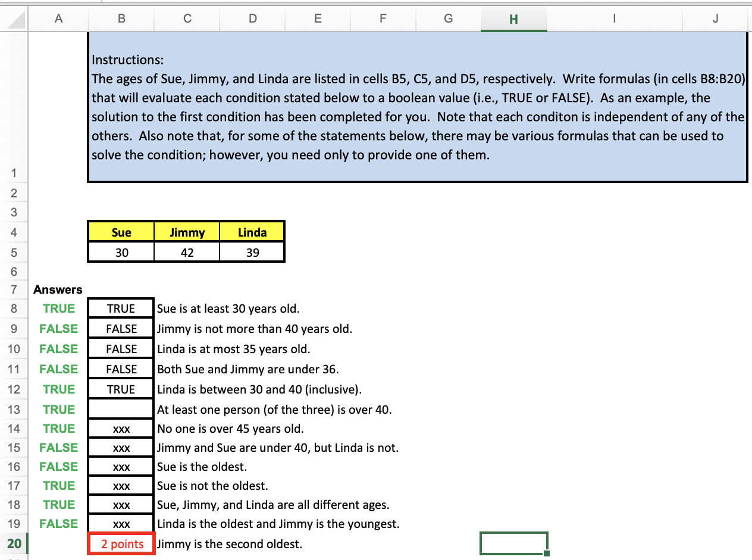
Task: Select green FALSE answer in row 11
Action: (x=59, y=369)
